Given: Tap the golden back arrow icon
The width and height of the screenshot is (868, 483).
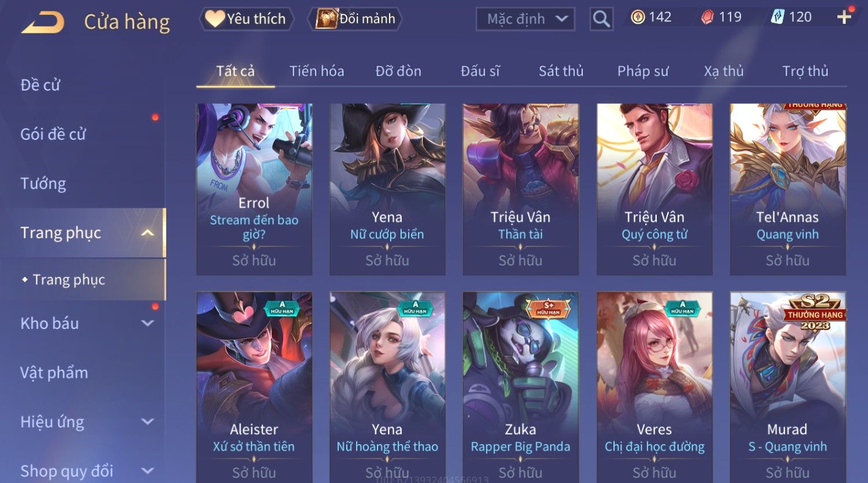Looking at the screenshot, I should (43, 23).
